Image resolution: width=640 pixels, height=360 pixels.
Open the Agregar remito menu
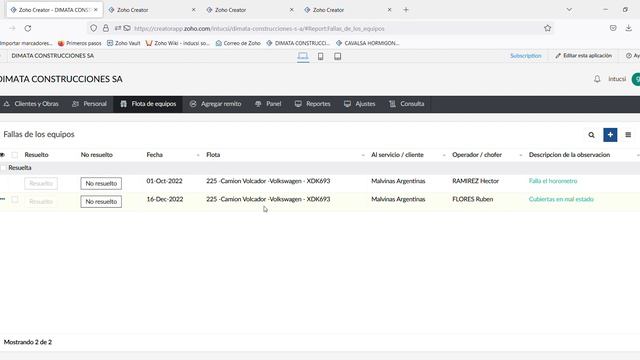pyautogui.click(x=216, y=104)
